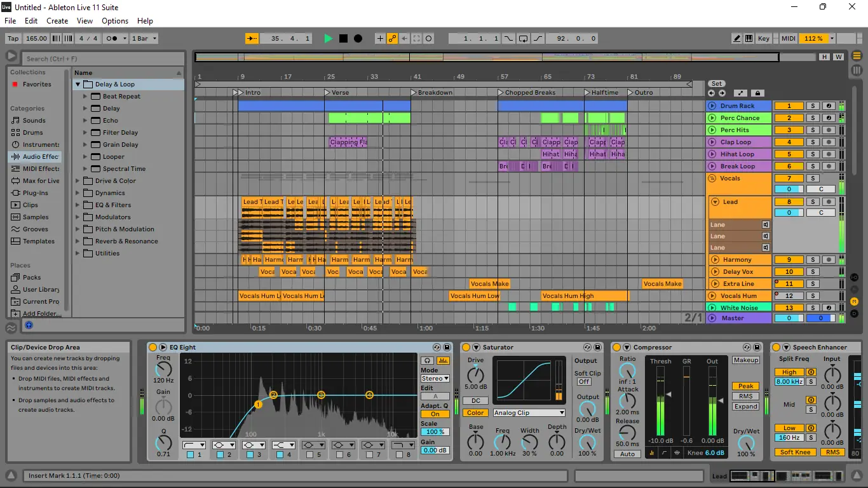
Task: Expand the Drive & Color folder
Action: click(x=78, y=181)
